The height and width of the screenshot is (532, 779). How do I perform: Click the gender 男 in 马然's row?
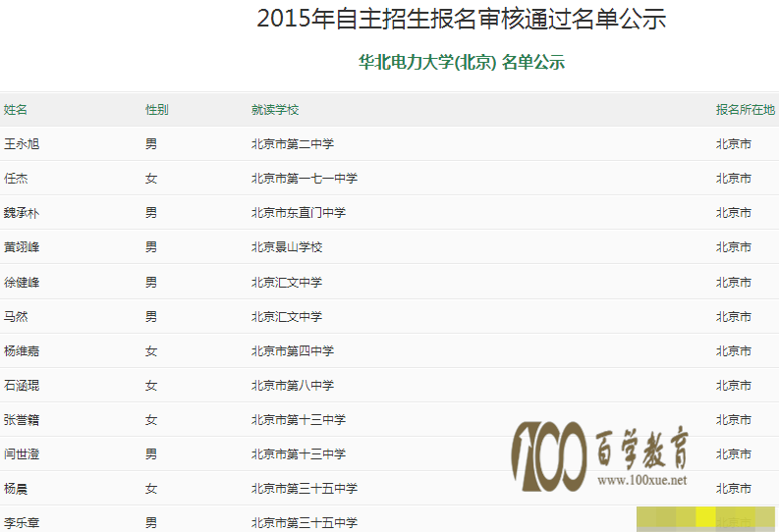(x=151, y=317)
